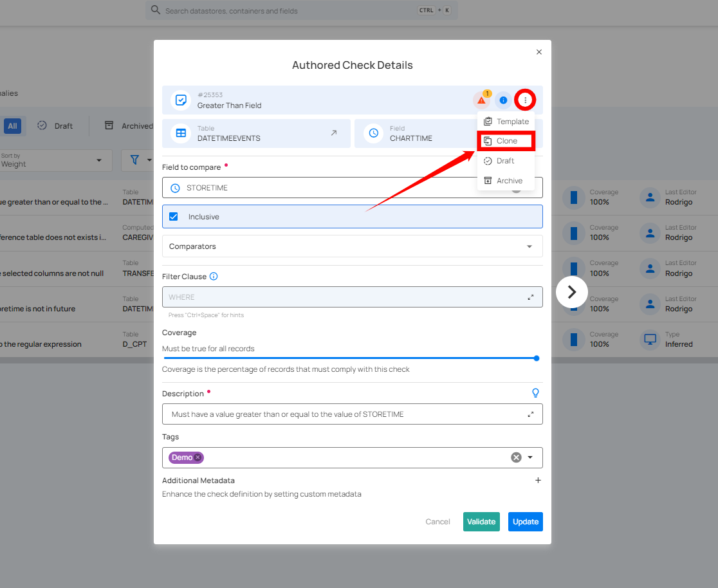The height and width of the screenshot is (588, 718).
Task: Click the coverage bar icon in first row
Action: [574, 198]
